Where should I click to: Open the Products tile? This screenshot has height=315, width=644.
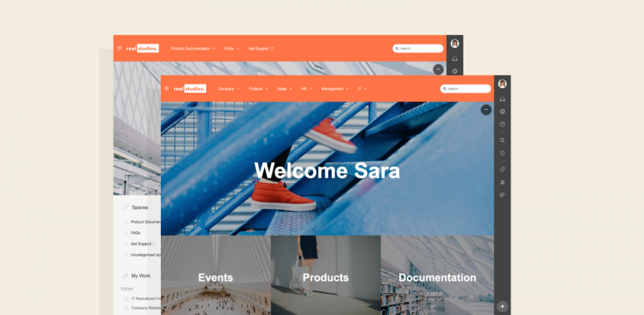tap(326, 275)
